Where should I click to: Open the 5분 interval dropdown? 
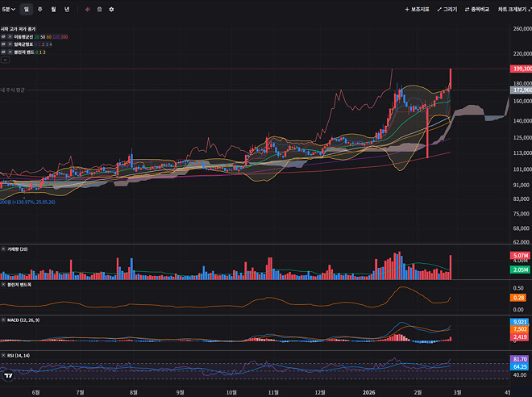(x=9, y=10)
